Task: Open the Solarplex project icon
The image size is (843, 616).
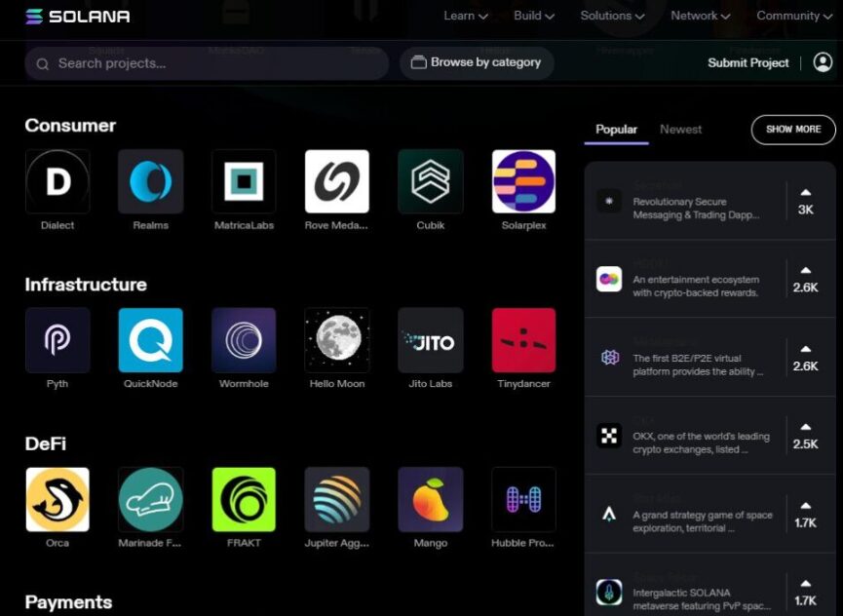Action: point(523,181)
